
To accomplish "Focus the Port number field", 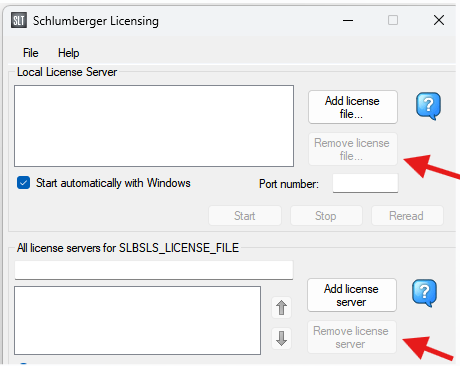I will [365, 183].
